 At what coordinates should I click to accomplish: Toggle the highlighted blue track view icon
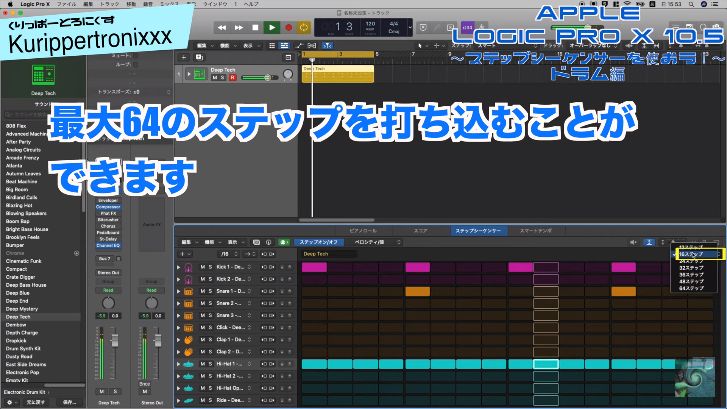coord(284,45)
